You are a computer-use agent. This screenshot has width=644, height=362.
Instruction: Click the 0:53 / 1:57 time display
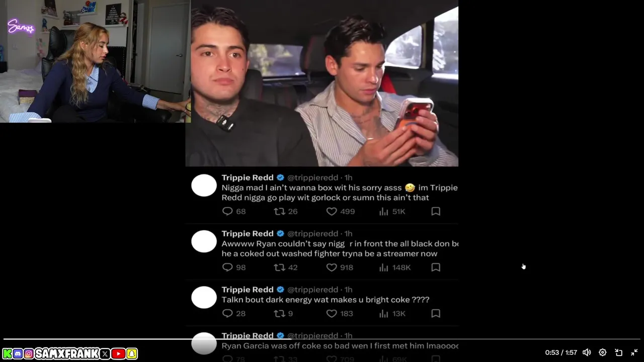[x=561, y=353]
